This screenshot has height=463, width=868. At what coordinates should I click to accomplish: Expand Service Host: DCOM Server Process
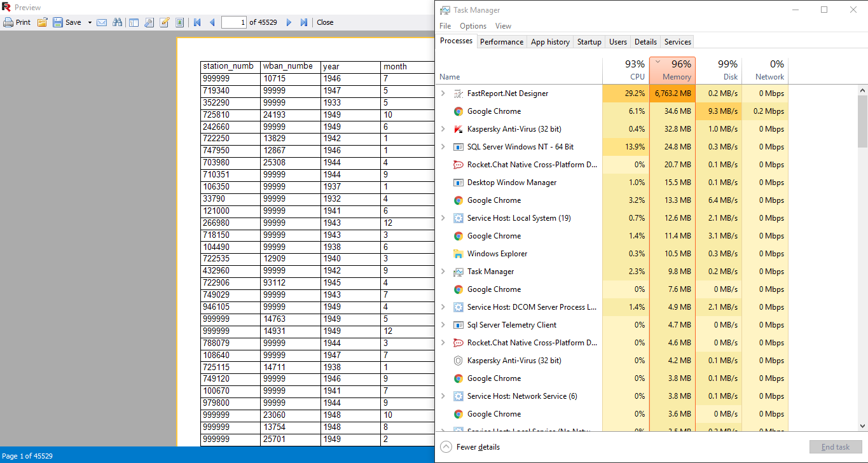click(x=443, y=307)
